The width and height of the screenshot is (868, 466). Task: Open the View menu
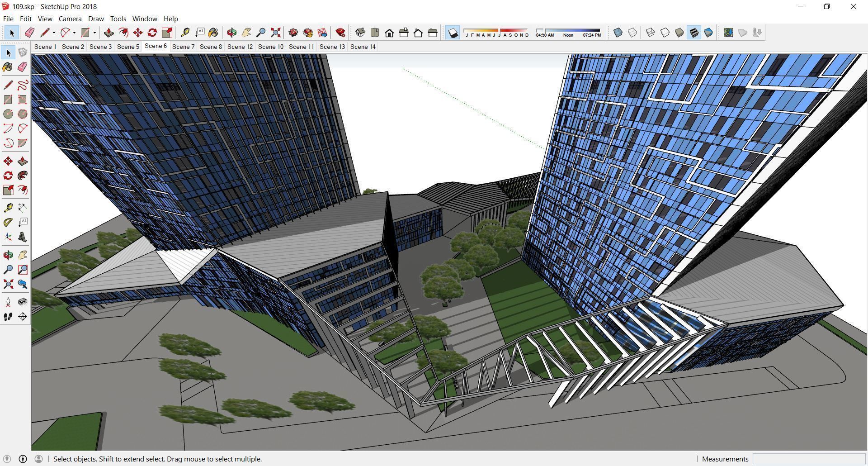click(45, 19)
